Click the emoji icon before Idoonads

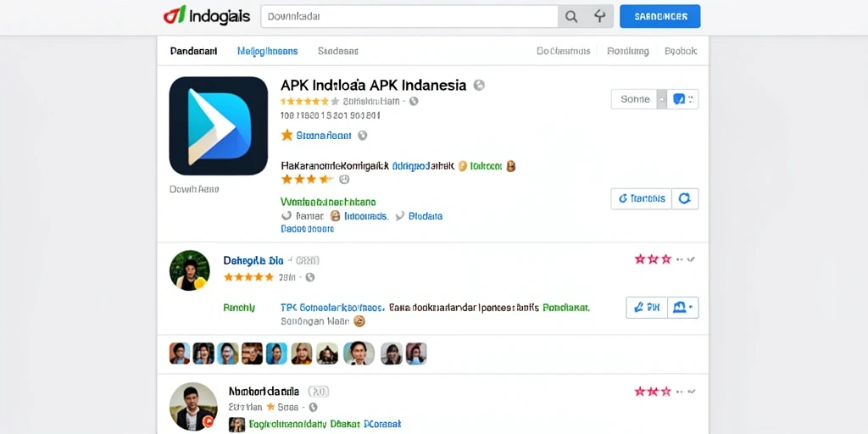(335, 216)
